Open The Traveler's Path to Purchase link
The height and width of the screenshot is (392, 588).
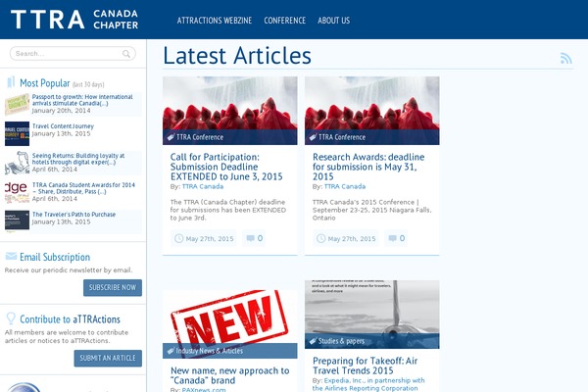[73, 215]
